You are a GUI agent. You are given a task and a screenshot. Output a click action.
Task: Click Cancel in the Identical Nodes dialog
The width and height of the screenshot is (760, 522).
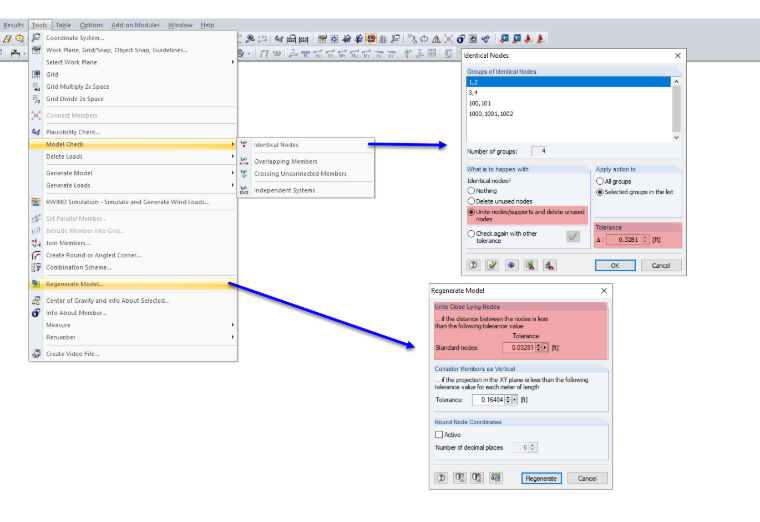coord(661,266)
